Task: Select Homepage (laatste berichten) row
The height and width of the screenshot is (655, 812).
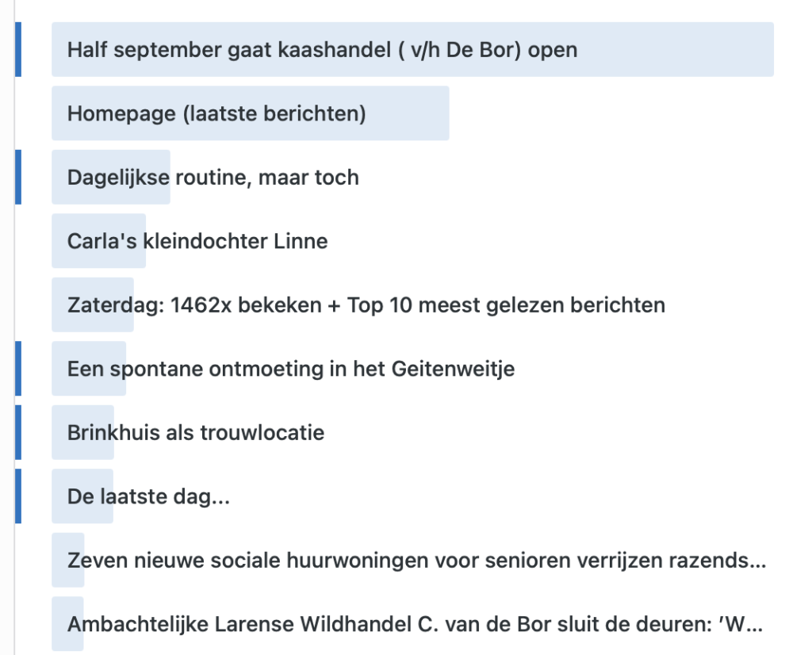Action: click(216, 113)
